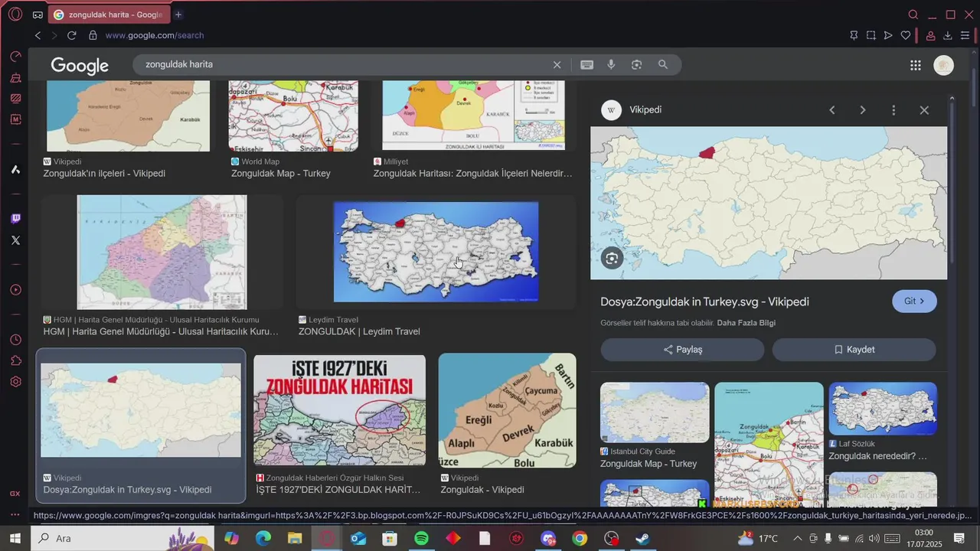Open File Explorer from the taskbar
Viewport: 980px width, 551px height.
295,539
